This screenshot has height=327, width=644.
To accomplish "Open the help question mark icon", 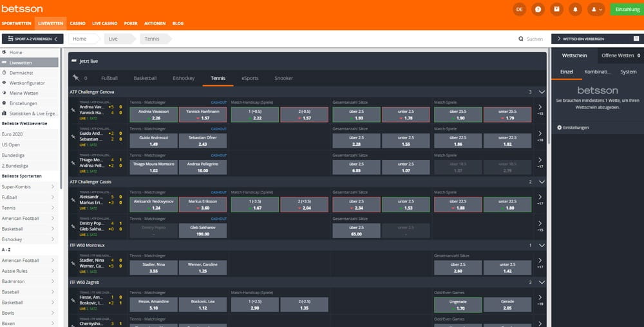I will tap(538, 9).
